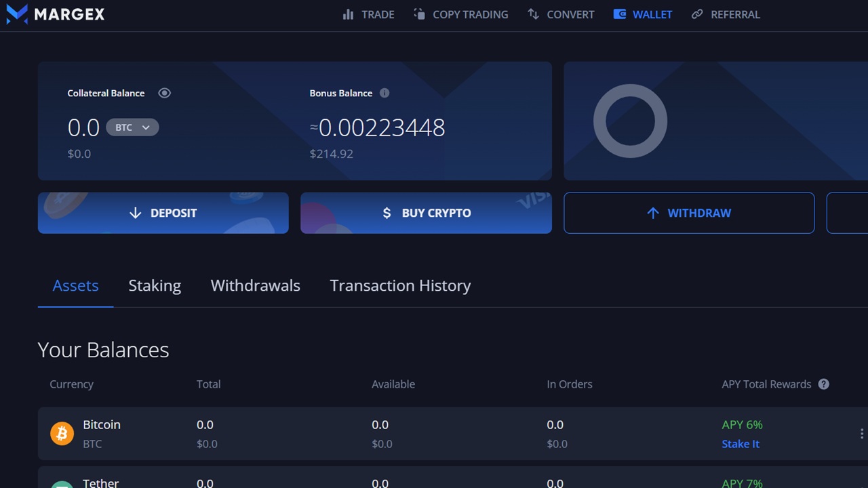Viewport: 868px width, 488px height.
Task: Click the Margex logo
Action: point(56,14)
